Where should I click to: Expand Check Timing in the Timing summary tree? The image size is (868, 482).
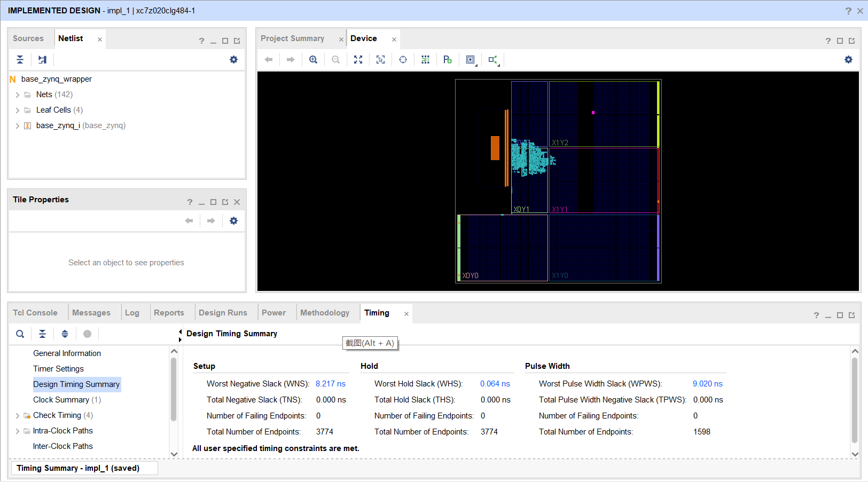pyautogui.click(x=17, y=415)
